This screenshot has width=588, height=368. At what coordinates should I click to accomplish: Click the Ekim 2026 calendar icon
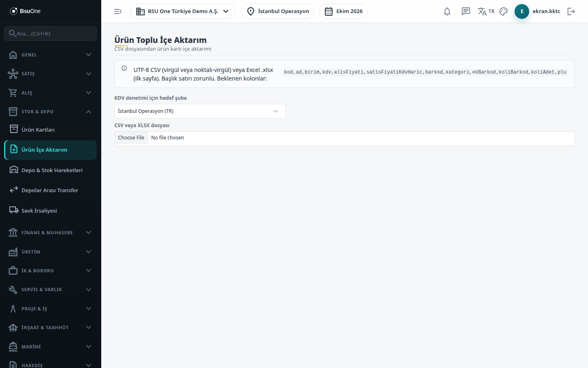(329, 11)
